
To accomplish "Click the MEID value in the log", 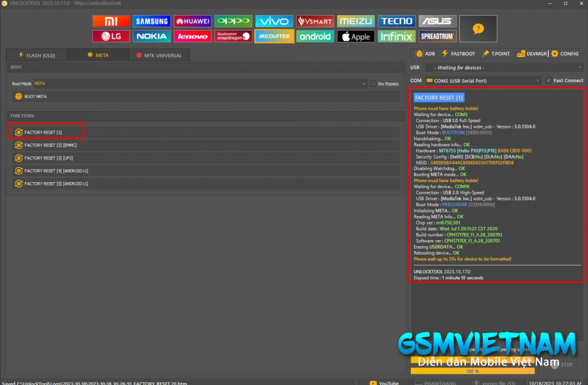I will tap(472, 163).
